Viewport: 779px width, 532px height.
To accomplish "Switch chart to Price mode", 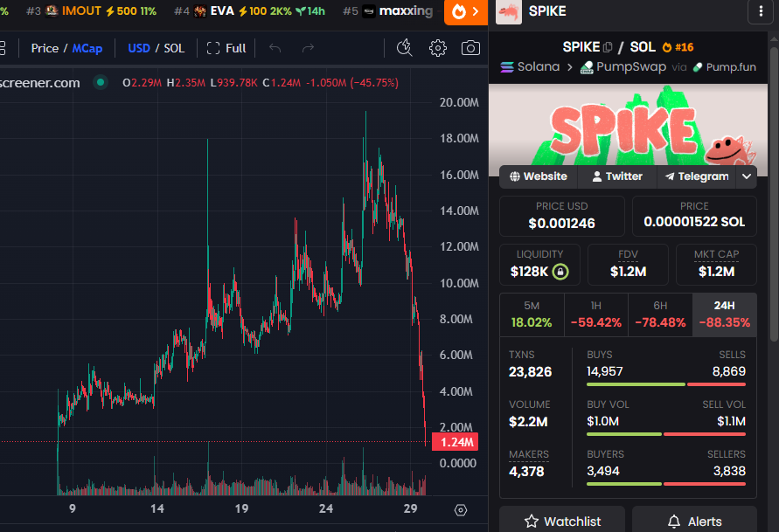I will click(x=45, y=48).
